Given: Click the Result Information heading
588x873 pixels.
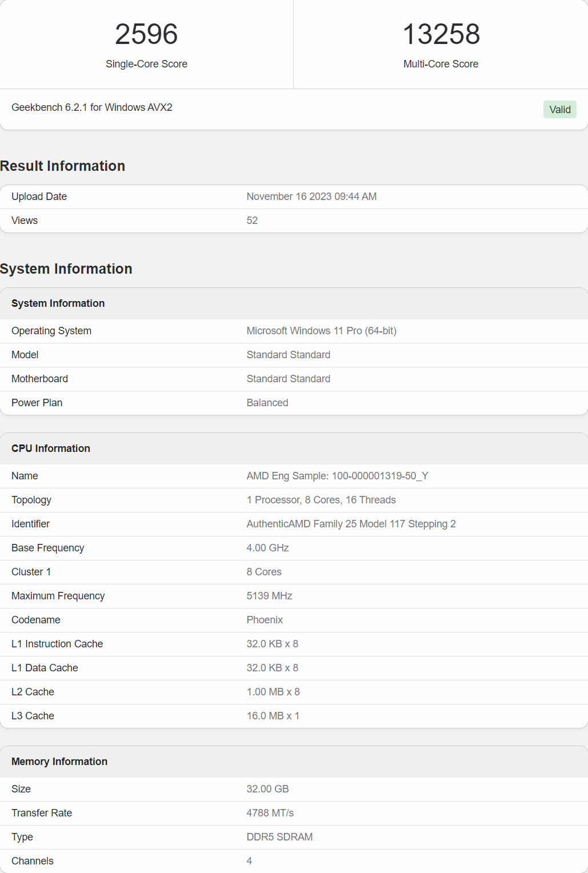Looking at the screenshot, I should (63, 166).
